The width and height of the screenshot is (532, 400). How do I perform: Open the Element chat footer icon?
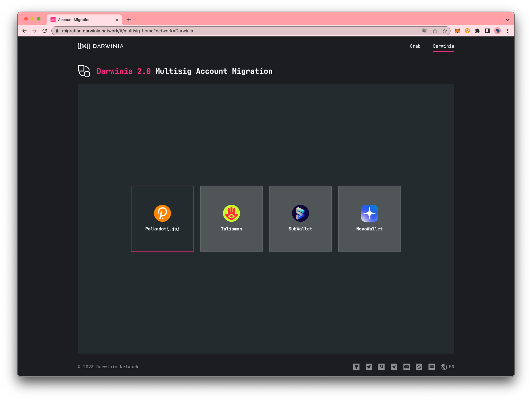pyautogui.click(x=419, y=367)
